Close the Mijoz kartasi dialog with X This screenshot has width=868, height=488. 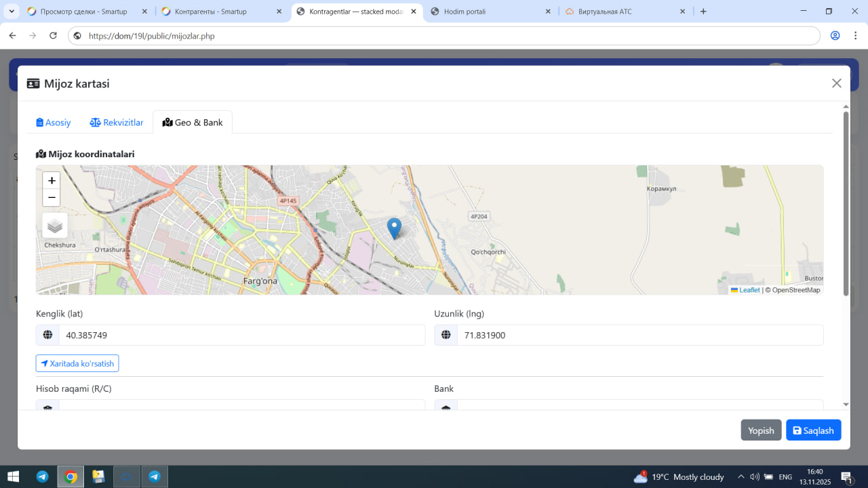pyautogui.click(x=836, y=83)
